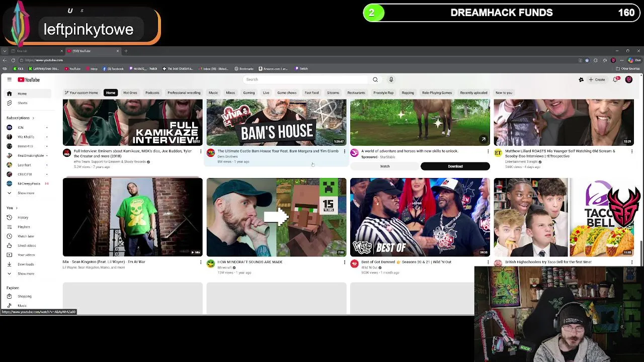Select Professional wrestling chip
This screenshot has height=362, width=644.
(184, 93)
